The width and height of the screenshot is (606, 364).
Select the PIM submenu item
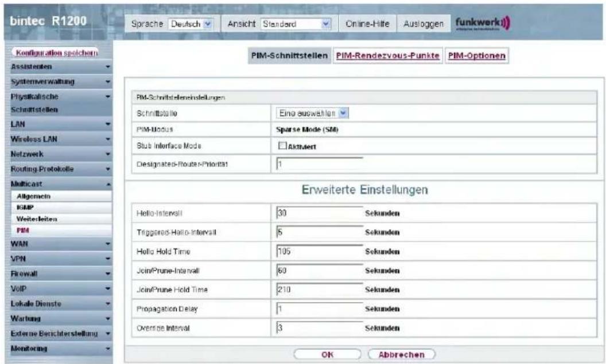coord(61,230)
